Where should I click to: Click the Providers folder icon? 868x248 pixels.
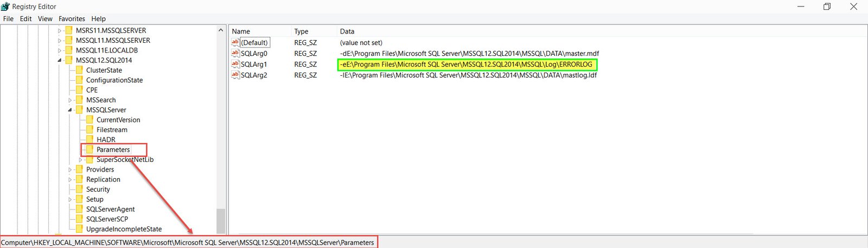79,169
